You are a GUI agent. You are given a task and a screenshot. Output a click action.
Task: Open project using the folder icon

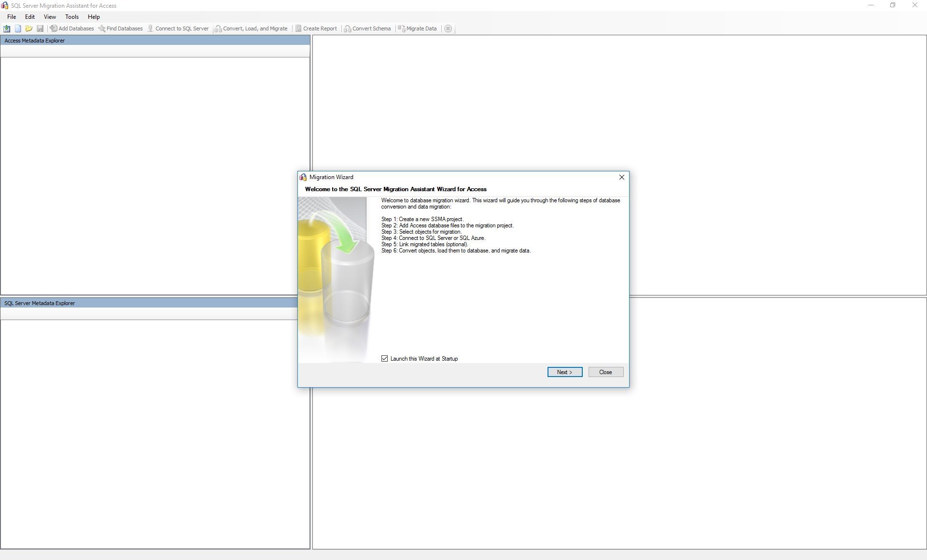coord(29,28)
